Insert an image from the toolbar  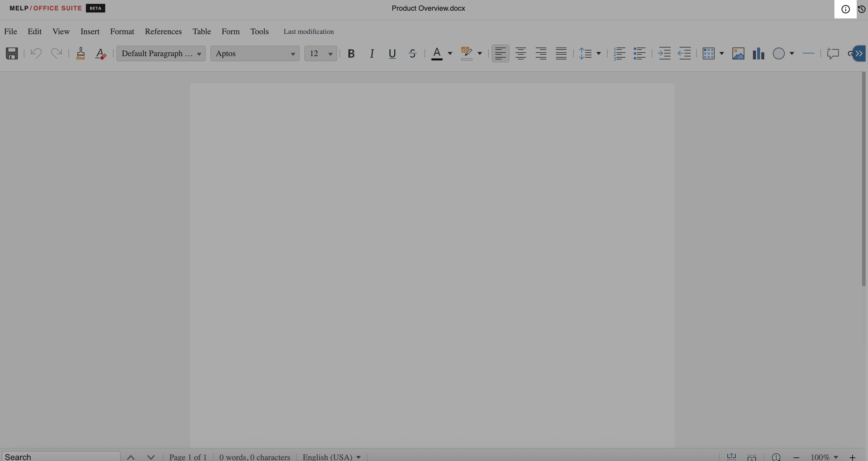738,53
